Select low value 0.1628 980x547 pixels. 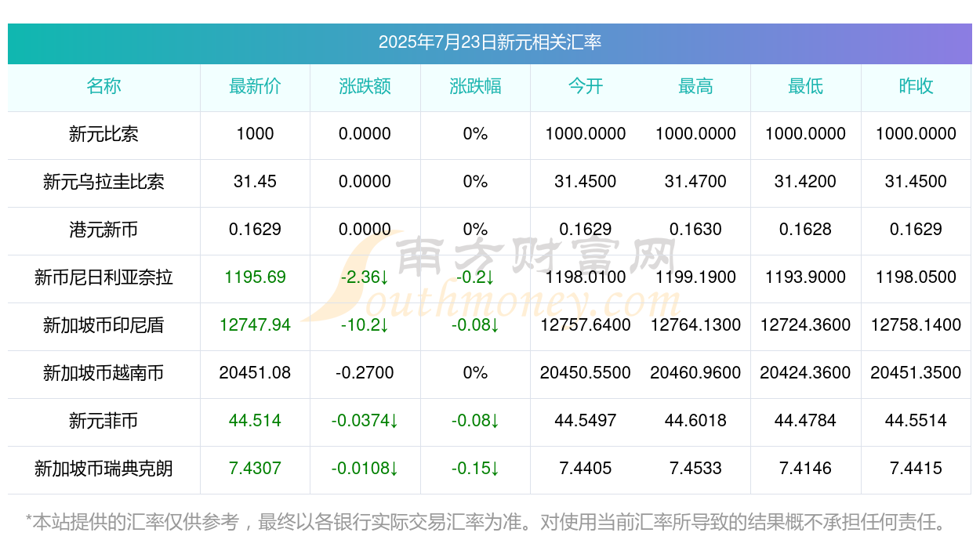click(x=806, y=230)
